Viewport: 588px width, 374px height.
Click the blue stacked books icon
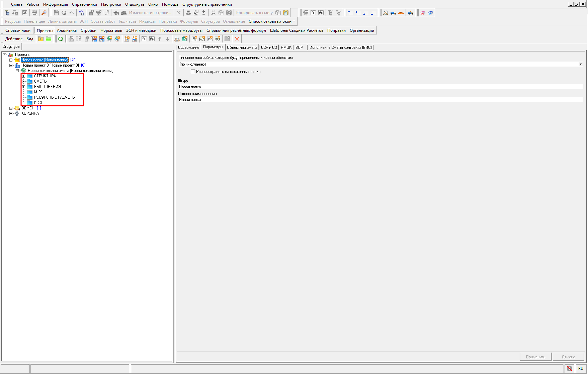coord(430,13)
